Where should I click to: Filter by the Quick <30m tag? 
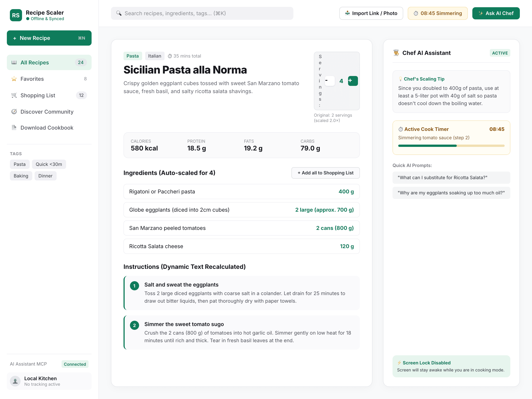click(x=49, y=164)
